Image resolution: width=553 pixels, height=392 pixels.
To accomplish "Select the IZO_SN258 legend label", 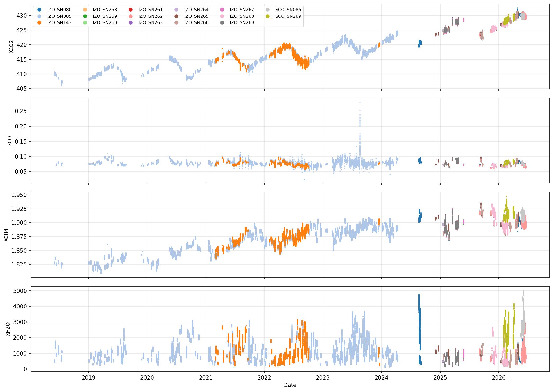I will coord(105,10).
